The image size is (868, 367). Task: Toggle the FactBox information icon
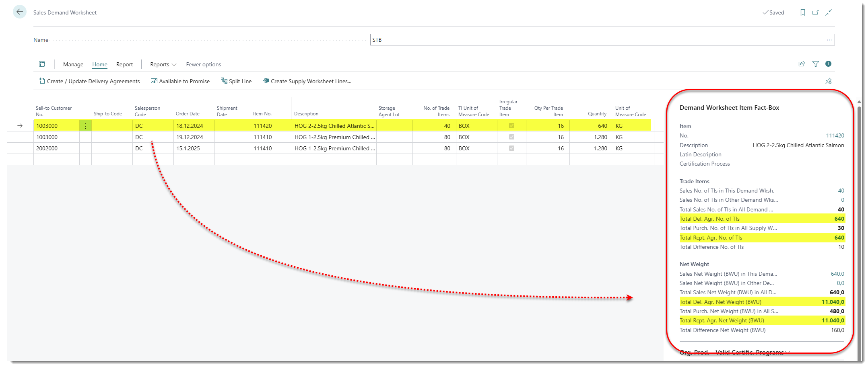(x=828, y=64)
